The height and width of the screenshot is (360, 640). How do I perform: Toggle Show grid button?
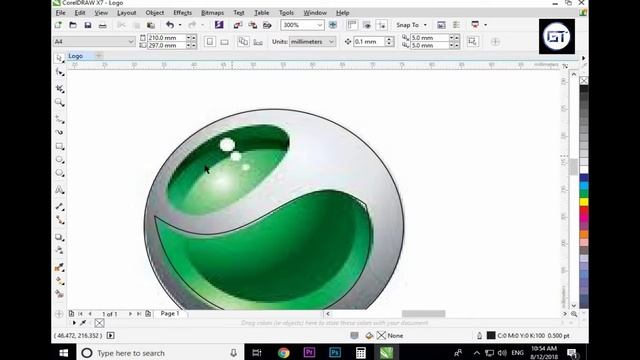click(x=367, y=25)
